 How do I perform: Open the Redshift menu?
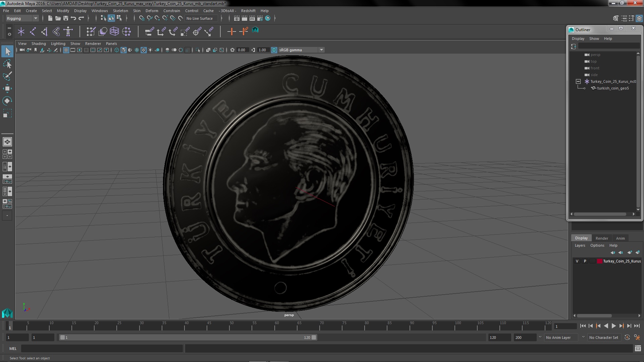click(x=248, y=11)
